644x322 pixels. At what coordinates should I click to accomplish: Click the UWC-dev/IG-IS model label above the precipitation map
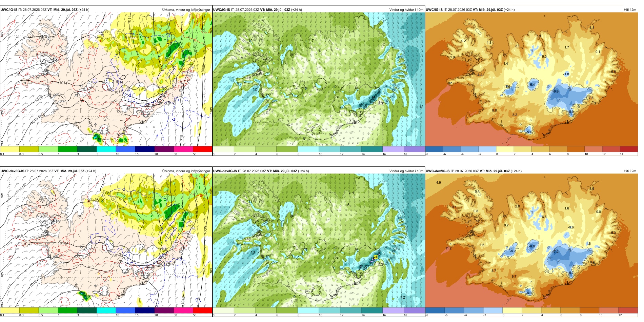[13, 171]
